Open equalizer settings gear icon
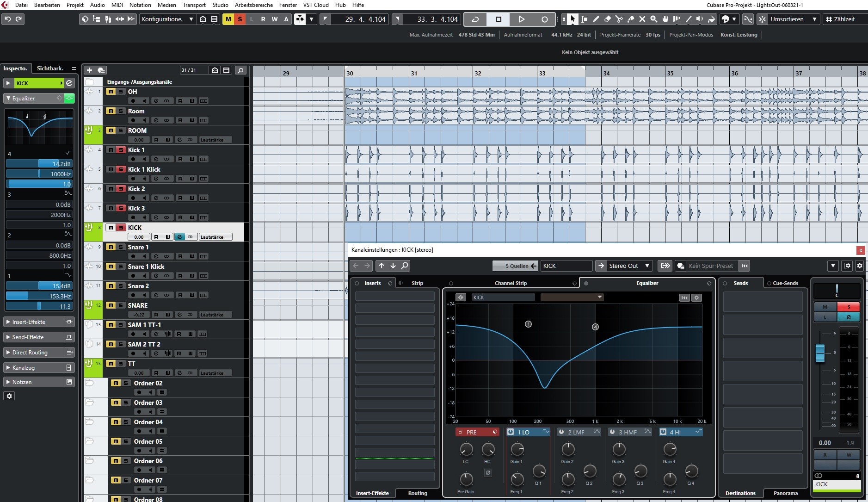 (x=697, y=297)
